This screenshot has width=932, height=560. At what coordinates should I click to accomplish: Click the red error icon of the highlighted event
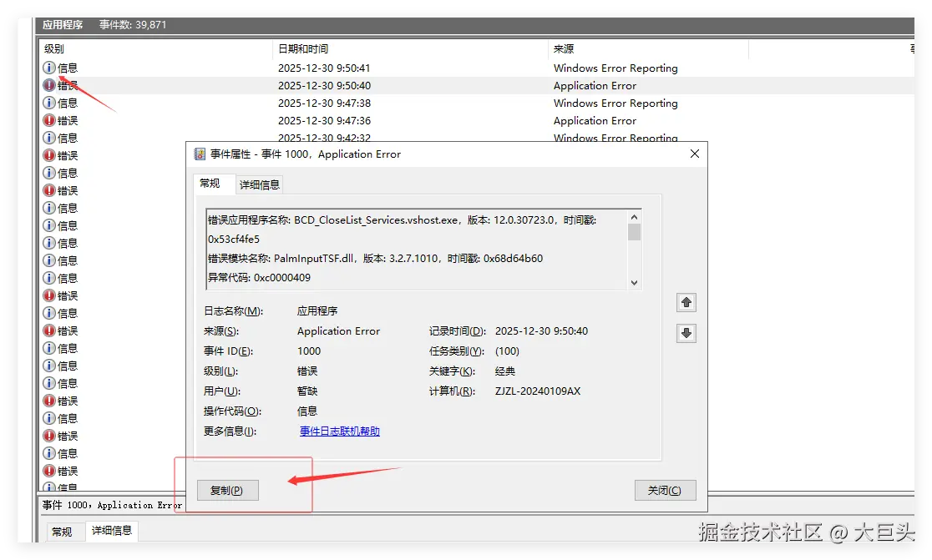(48, 85)
